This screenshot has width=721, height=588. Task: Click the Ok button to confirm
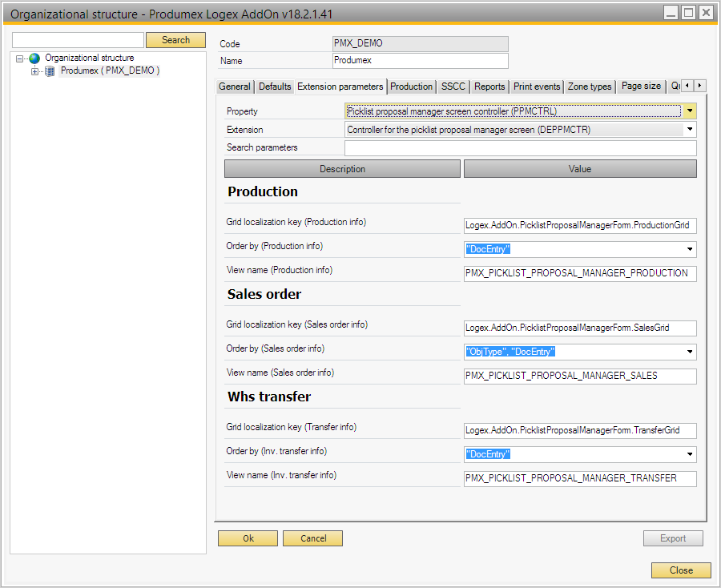248,538
